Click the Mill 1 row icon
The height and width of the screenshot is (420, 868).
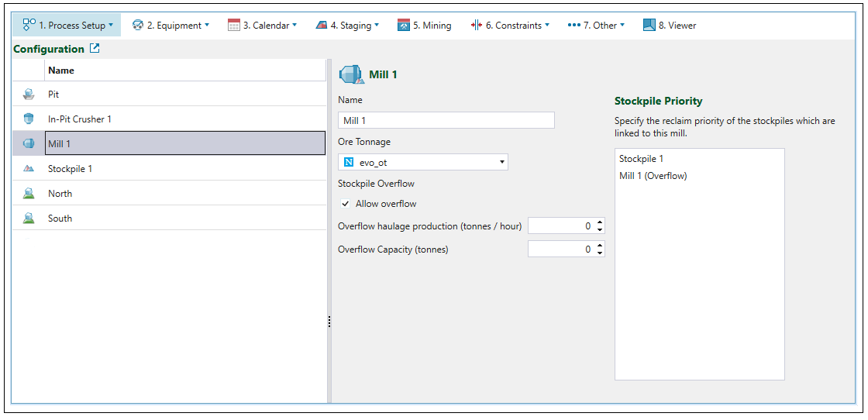(x=29, y=144)
